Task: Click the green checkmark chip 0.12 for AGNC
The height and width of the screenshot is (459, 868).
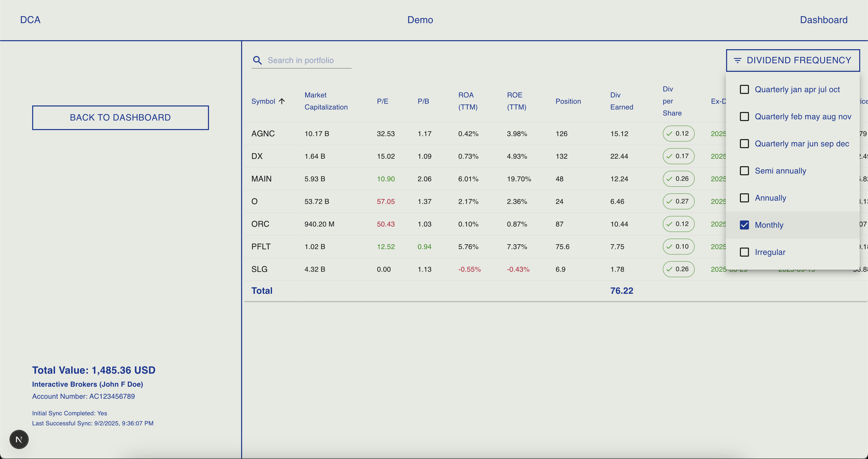Action: (678, 133)
